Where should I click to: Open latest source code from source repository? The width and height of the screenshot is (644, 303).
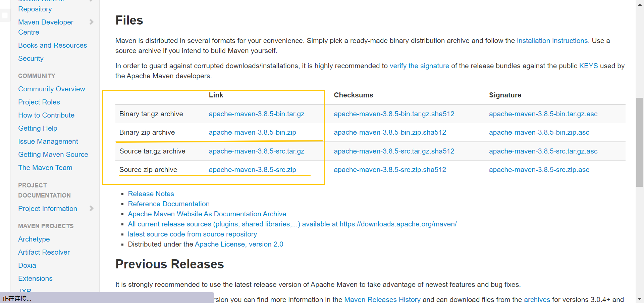tap(192, 234)
